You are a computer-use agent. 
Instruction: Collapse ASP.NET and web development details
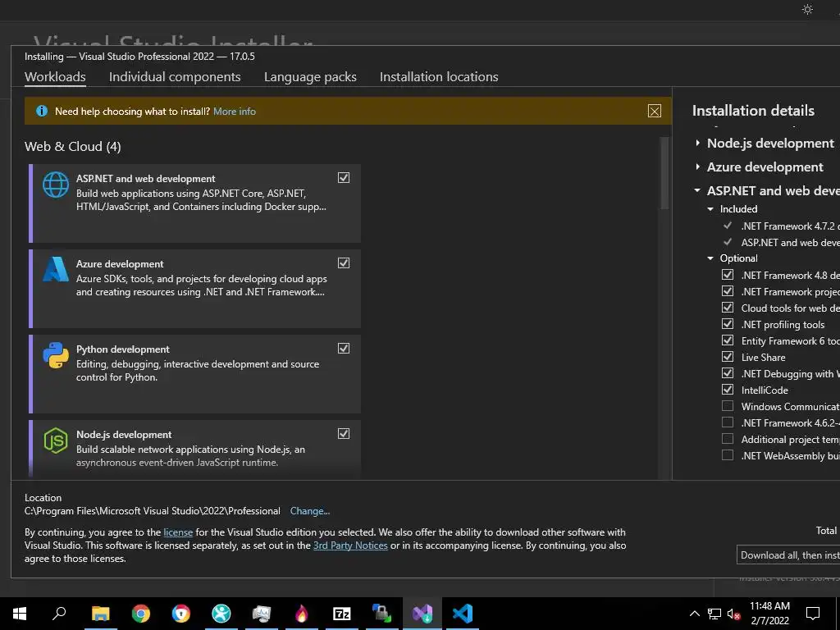tap(697, 190)
